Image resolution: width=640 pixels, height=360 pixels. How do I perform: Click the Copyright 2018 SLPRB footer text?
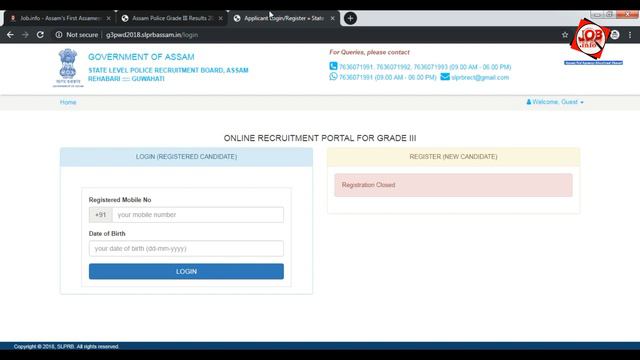(x=66, y=347)
